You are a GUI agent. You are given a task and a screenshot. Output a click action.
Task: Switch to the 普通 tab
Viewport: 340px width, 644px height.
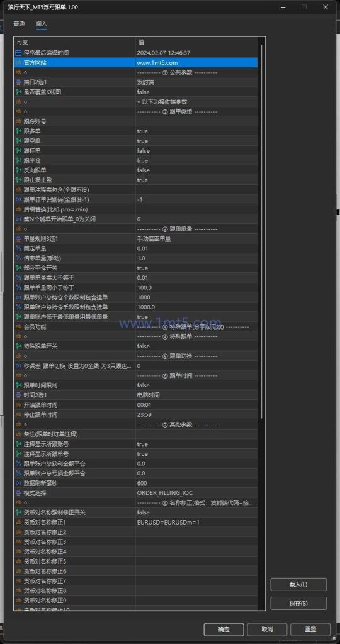(20, 24)
